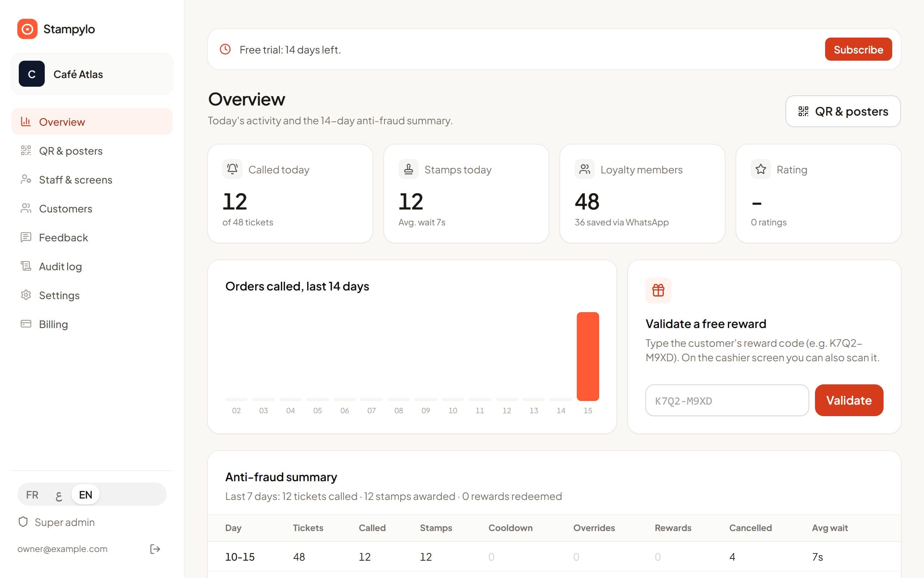This screenshot has width=924, height=578.
Task: Click the sidebar Settings gear icon
Action: coord(26,295)
